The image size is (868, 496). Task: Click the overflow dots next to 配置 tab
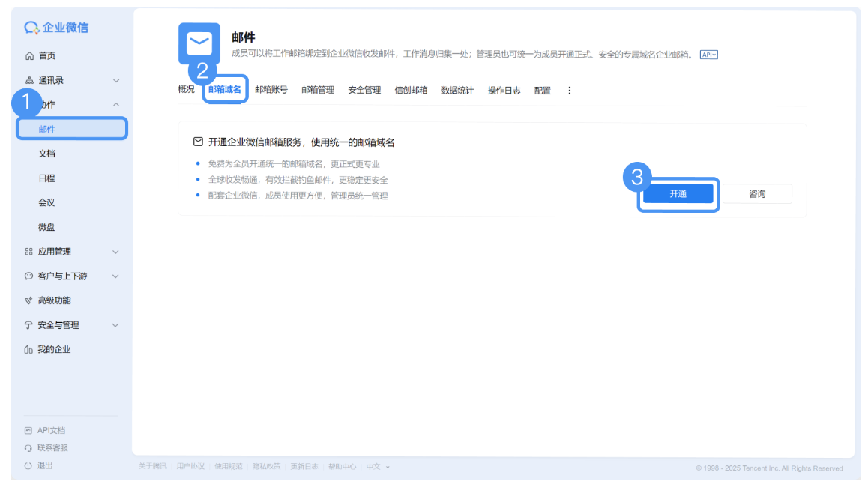(569, 89)
